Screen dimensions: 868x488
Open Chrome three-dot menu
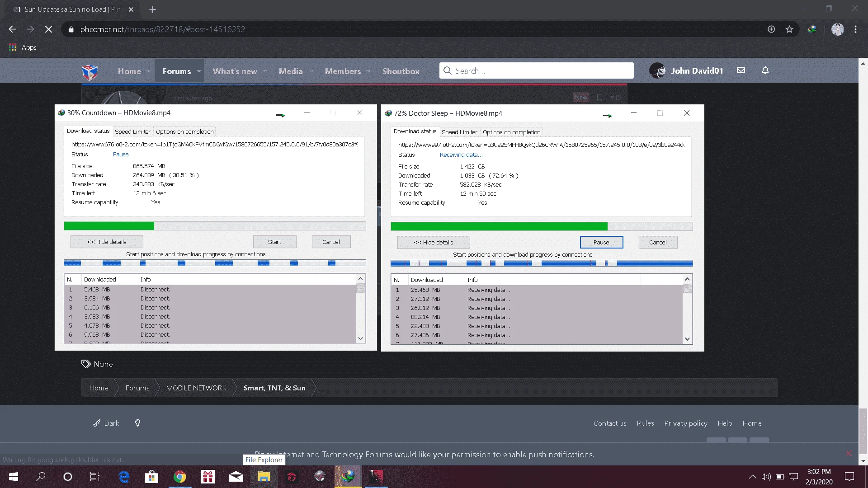(855, 29)
